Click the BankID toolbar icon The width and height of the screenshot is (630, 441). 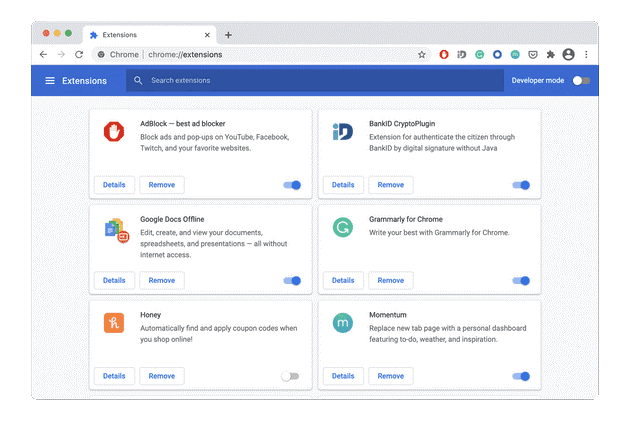[461, 54]
